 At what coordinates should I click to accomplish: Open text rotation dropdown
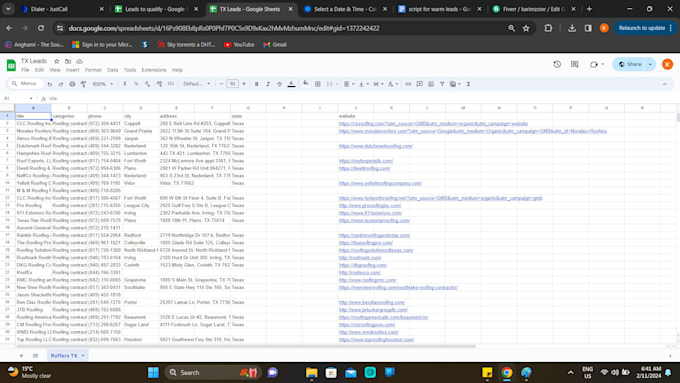point(392,84)
